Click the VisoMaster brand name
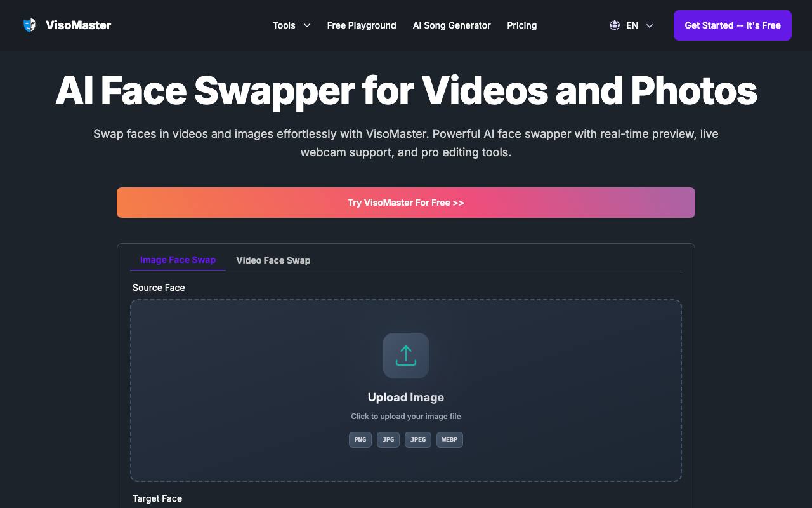The height and width of the screenshot is (508, 812). point(79,25)
